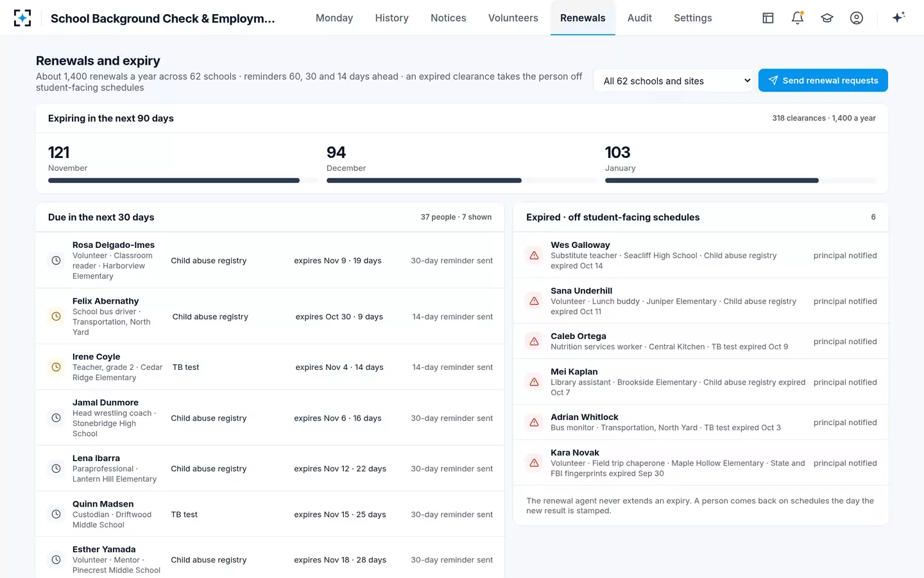Click Send renewal requests button
The image size is (924, 578).
pos(823,80)
